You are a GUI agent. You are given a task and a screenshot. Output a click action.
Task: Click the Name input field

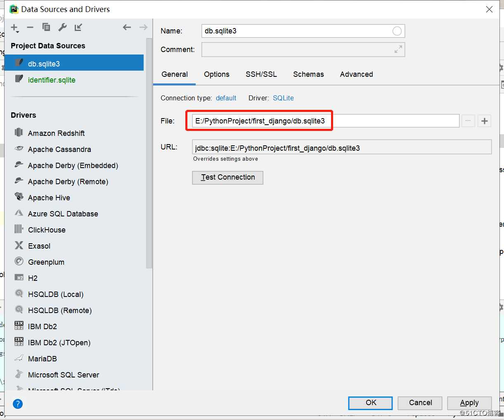click(303, 31)
